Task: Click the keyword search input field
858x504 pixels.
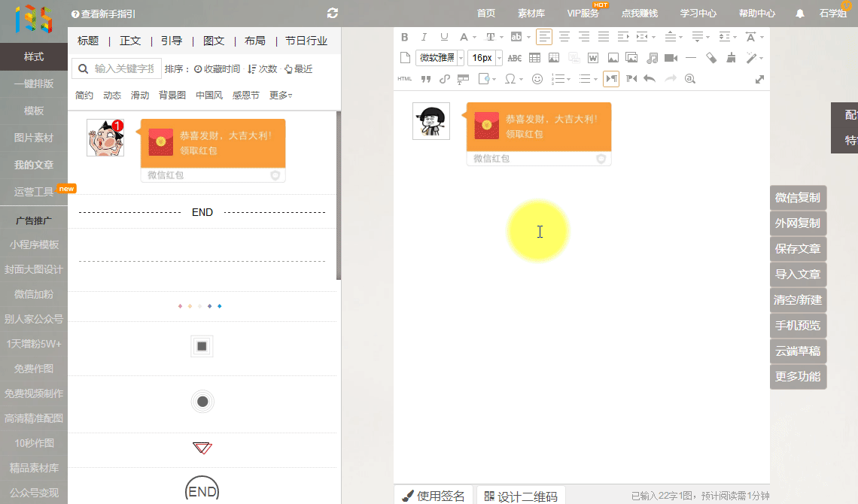Action: (x=123, y=69)
